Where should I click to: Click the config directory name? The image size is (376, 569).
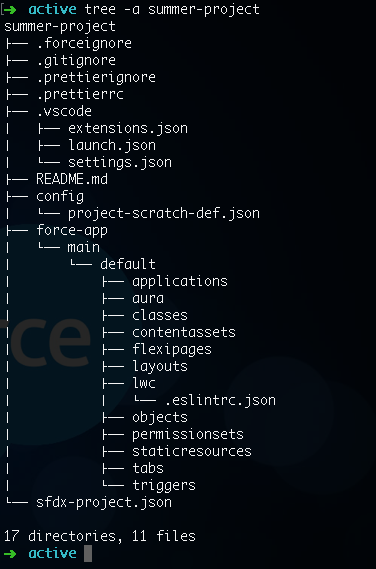[x=60, y=196]
